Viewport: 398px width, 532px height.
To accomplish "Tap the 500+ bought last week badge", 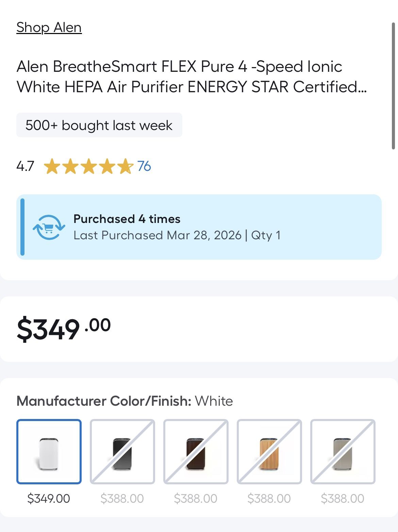I will 99,125.
